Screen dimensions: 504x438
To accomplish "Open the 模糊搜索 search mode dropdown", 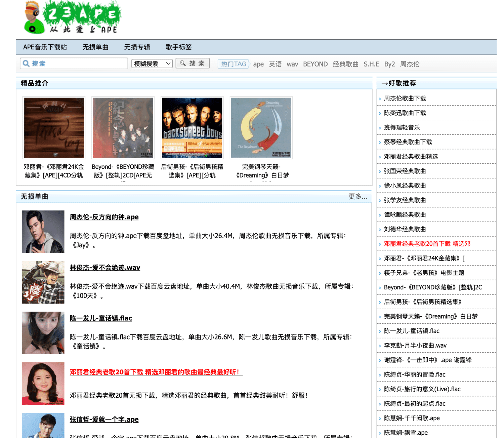I will click(152, 64).
